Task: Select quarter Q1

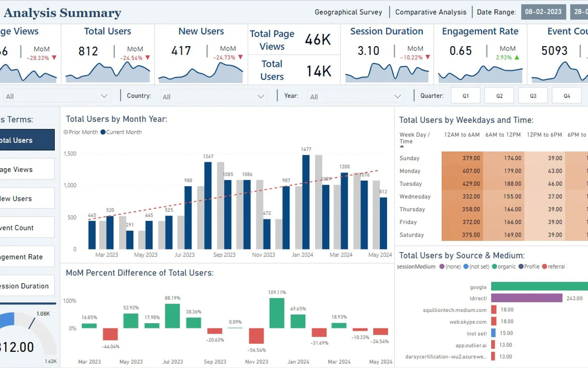Action: [466, 96]
